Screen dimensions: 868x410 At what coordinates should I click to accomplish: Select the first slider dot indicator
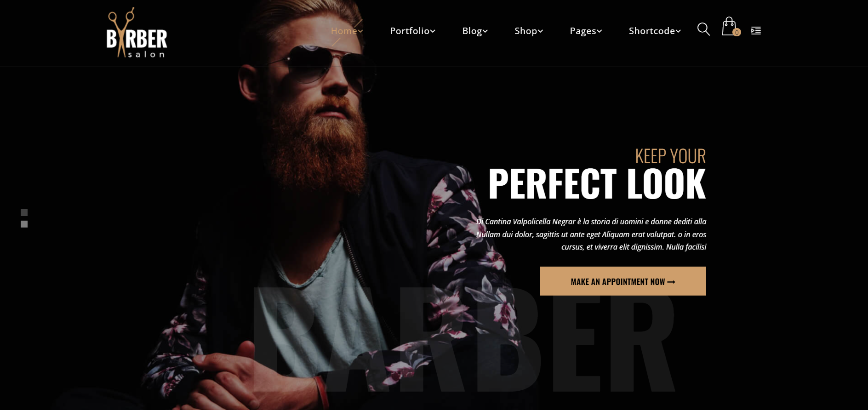(24, 212)
